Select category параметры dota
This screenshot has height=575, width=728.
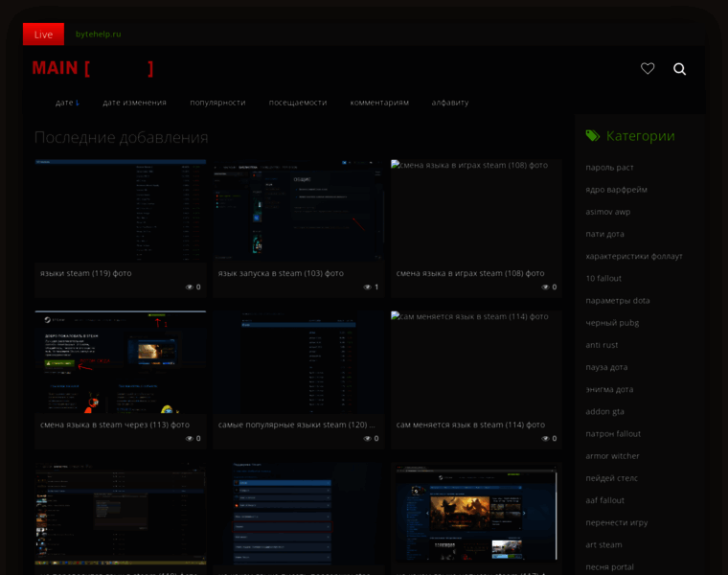click(618, 301)
